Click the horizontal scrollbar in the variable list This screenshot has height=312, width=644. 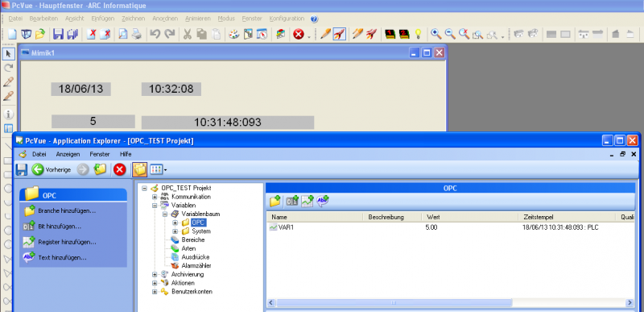pos(394,303)
